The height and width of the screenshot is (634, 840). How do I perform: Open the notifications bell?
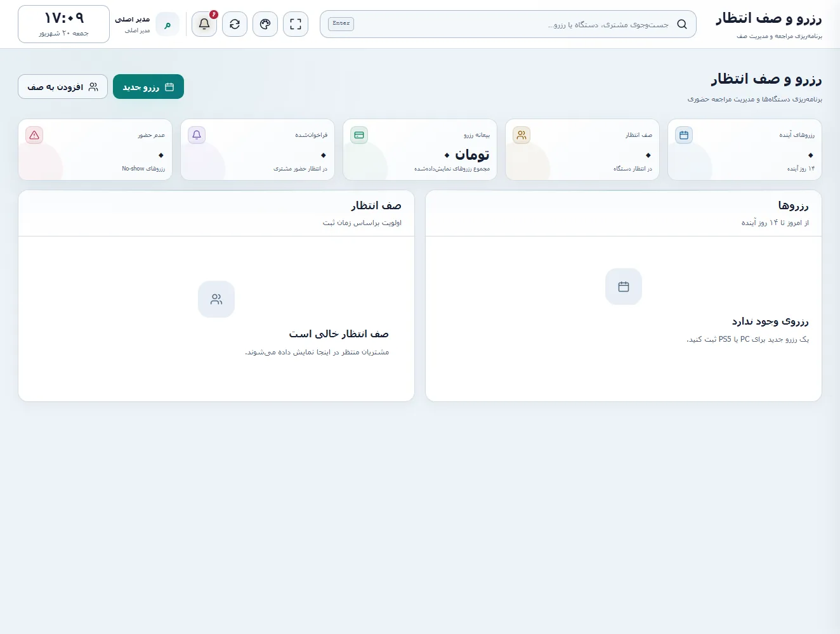[204, 24]
